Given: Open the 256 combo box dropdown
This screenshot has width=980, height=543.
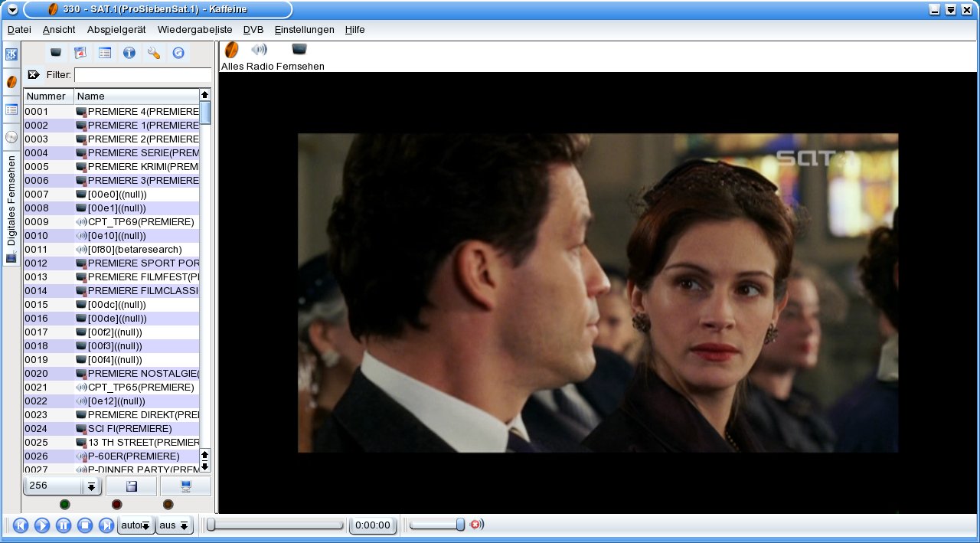Looking at the screenshot, I should (x=91, y=486).
